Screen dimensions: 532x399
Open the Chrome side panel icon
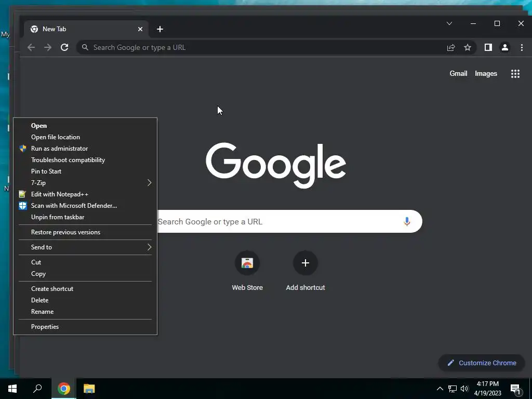[488, 47]
